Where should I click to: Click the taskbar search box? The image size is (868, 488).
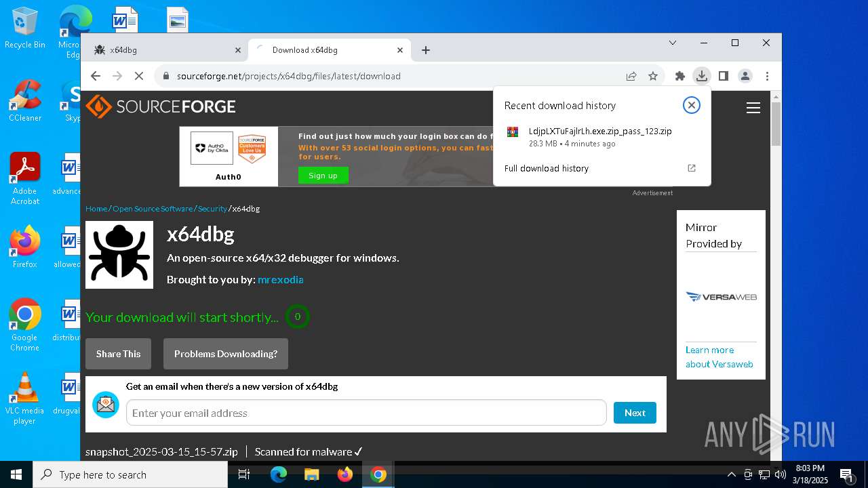point(130,474)
